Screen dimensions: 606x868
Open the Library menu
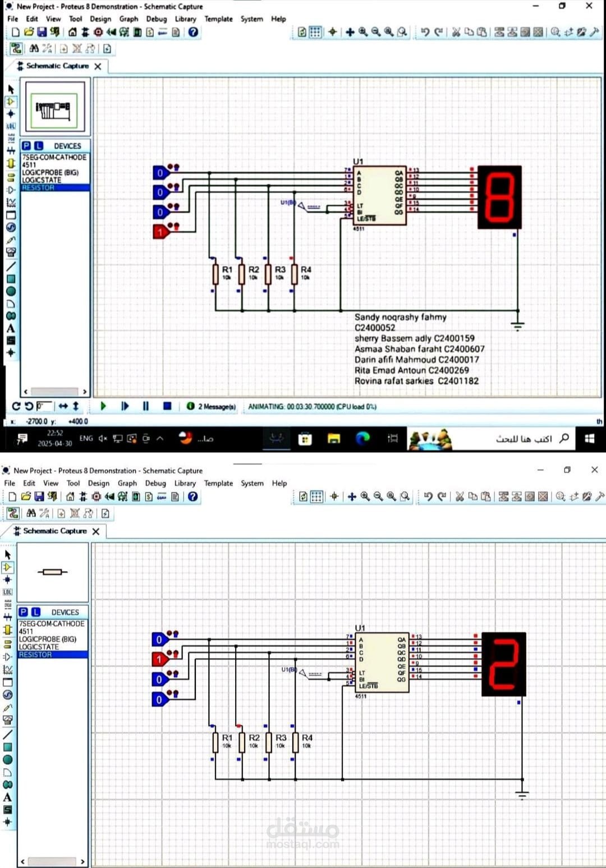click(186, 19)
